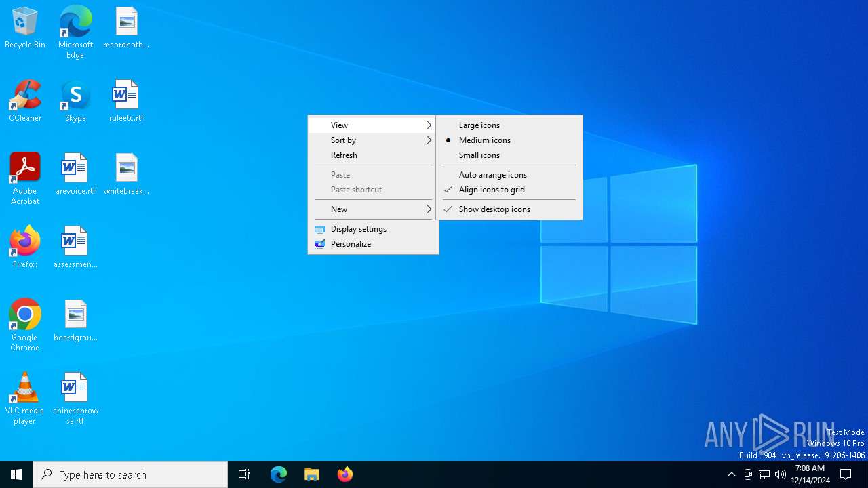Image resolution: width=868 pixels, height=488 pixels.
Task: Click the Meet Now tray icon
Action: [x=748, y=474]
